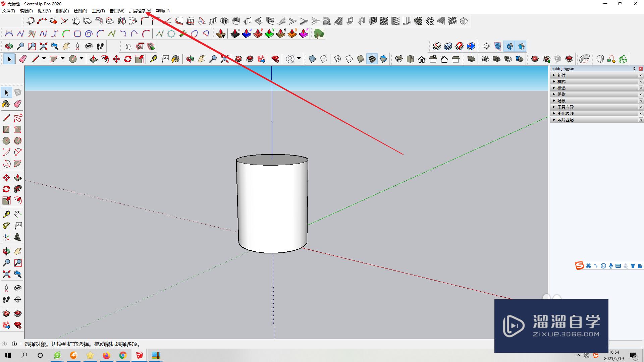Open the 相机 (Camera) menu
The height and width of the screenshot is (362, 644).
click(62, 11)
